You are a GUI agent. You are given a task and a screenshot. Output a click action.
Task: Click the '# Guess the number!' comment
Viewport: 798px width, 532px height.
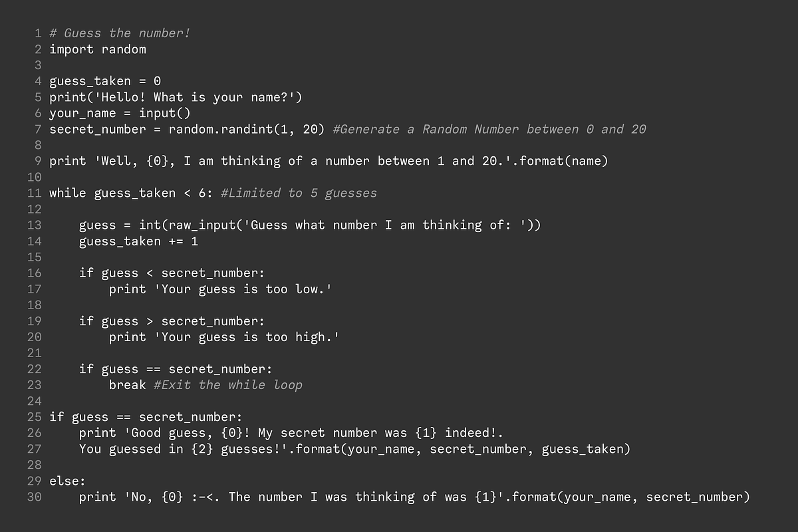(x=120, y=33)
